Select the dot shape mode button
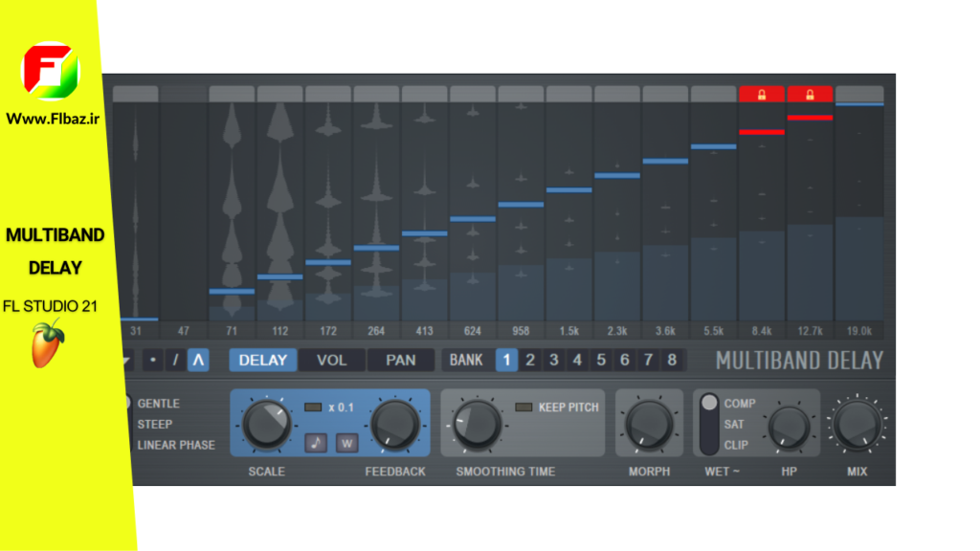This screenshot has height=551, width=980. pyautogui.click(x=152, y=361)
